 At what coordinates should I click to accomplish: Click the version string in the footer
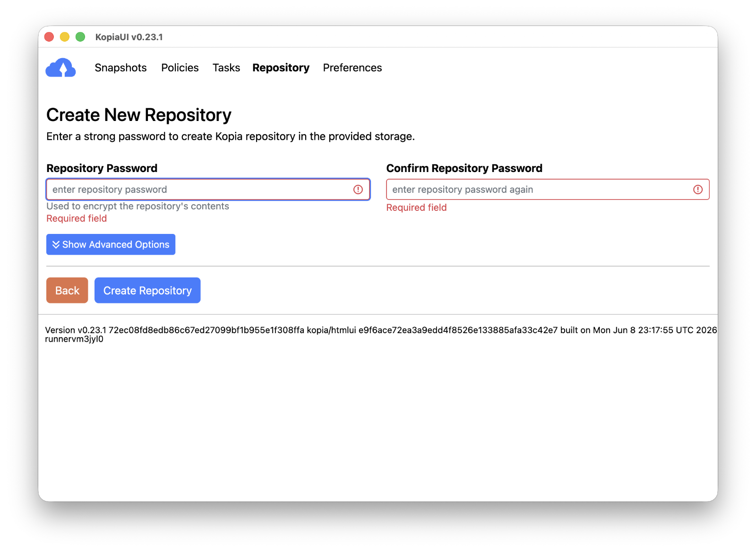(x=381, y=334)
